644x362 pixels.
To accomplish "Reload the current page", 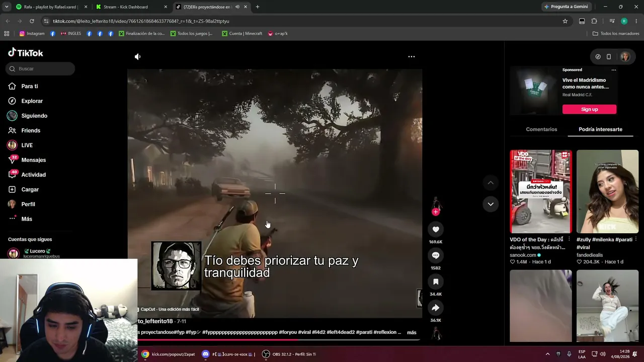I will [32, 21].
